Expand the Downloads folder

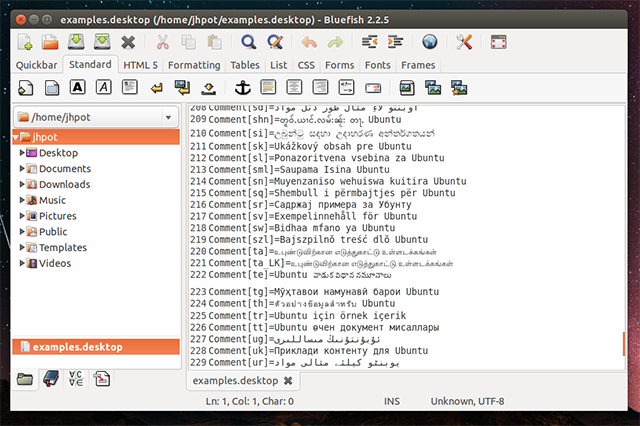22,184
